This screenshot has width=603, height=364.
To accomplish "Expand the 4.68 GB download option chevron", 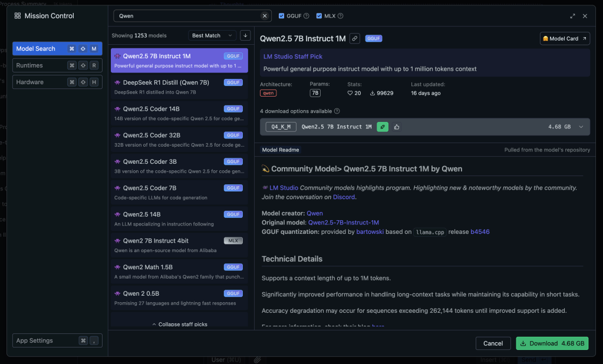I will [x=581, y=127].
